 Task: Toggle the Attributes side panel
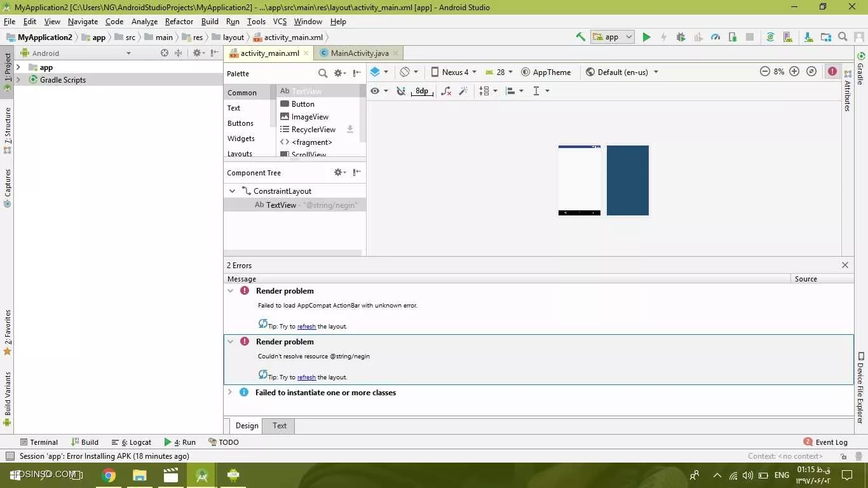[848, 91]
